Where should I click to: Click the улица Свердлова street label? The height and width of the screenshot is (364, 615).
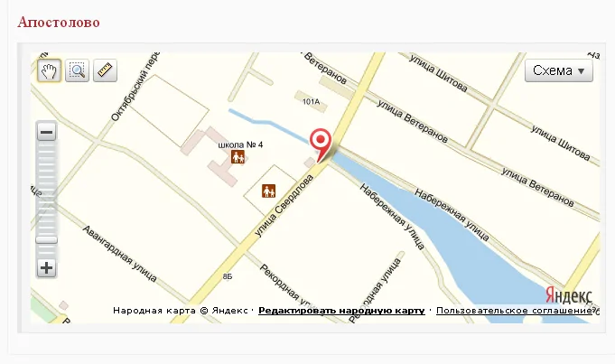(284, 206)
